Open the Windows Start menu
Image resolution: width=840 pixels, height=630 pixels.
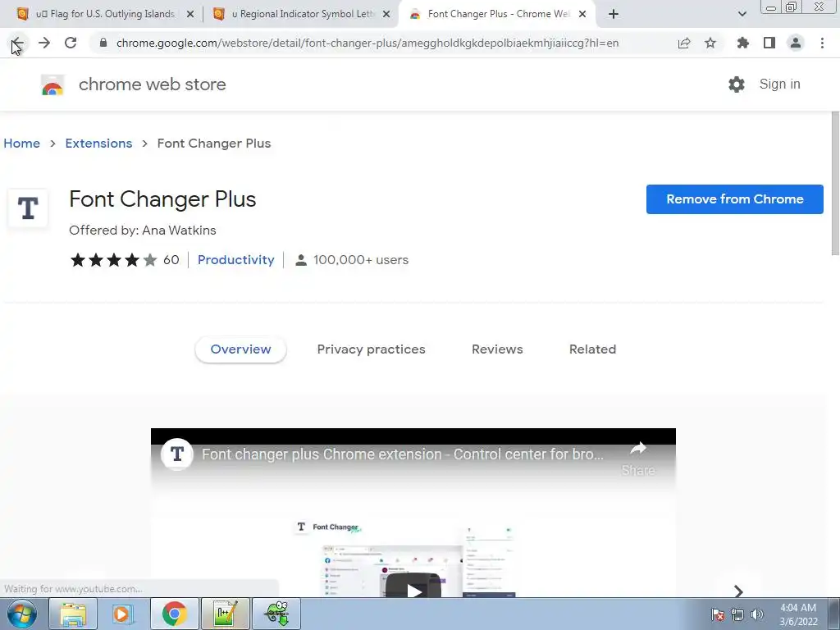click(22, 614)
